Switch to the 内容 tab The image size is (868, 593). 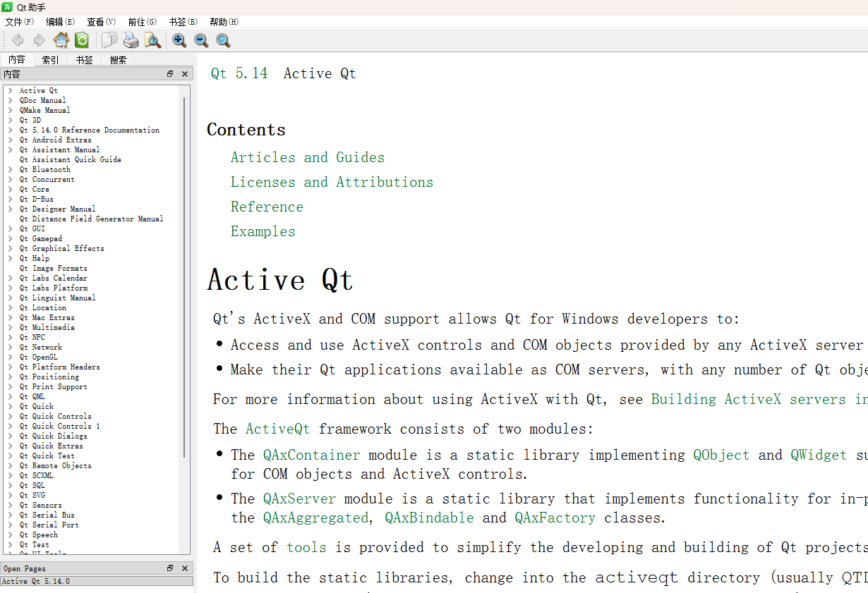pos(17,60)
